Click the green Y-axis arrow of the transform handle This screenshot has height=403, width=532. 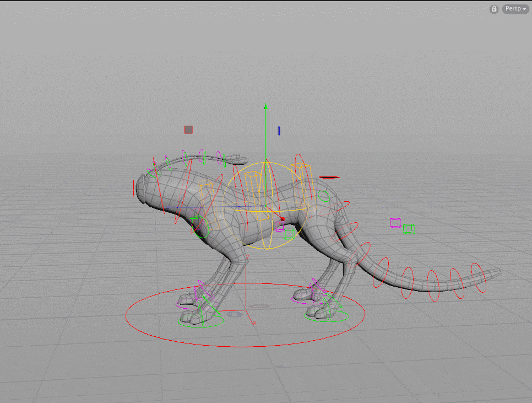266,107
